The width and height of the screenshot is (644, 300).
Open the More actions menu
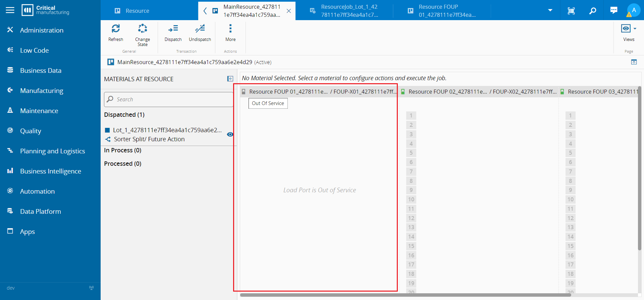230,33
